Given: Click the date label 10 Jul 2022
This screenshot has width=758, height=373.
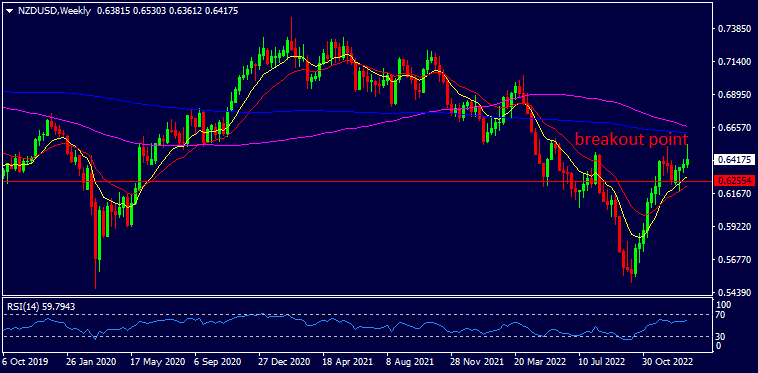Looking at the screenshot, I should click(602, 361).
